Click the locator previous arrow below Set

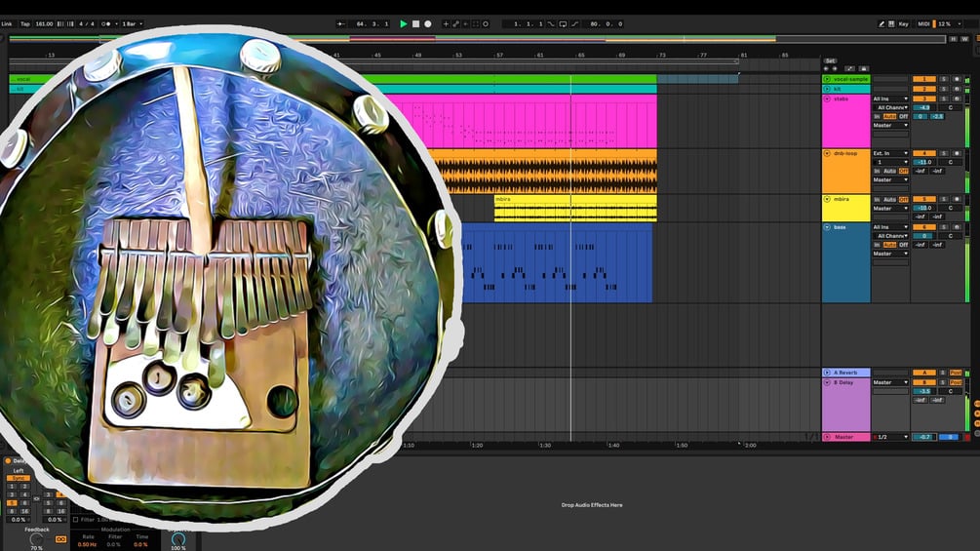tap(826, 68)
